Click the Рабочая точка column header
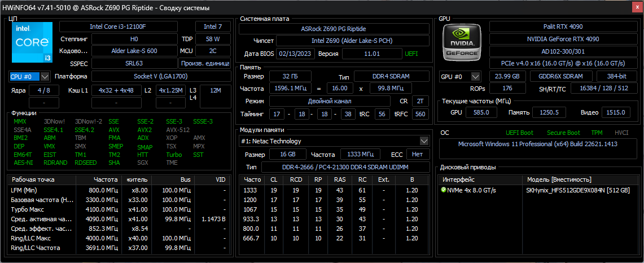This screenshot has width=644, height=263. point(42,180)
